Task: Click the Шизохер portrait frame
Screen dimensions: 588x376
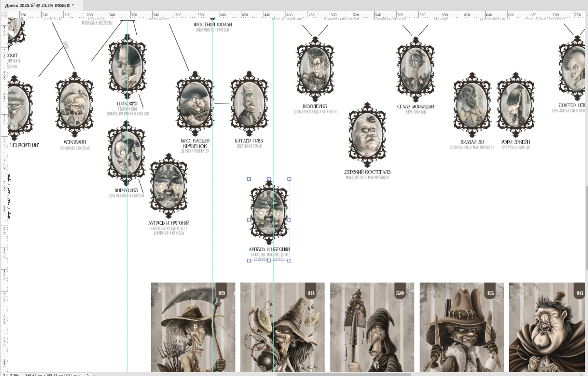Action: (127, 66)
